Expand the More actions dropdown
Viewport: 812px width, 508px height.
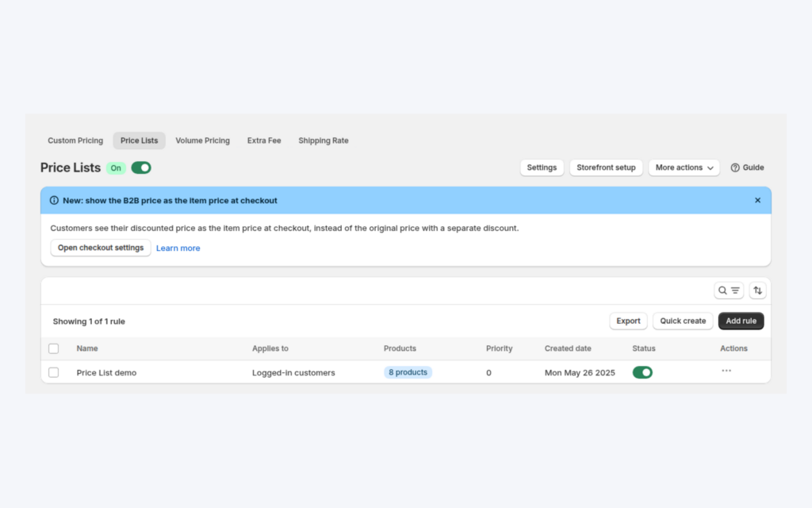click(684, 167)
